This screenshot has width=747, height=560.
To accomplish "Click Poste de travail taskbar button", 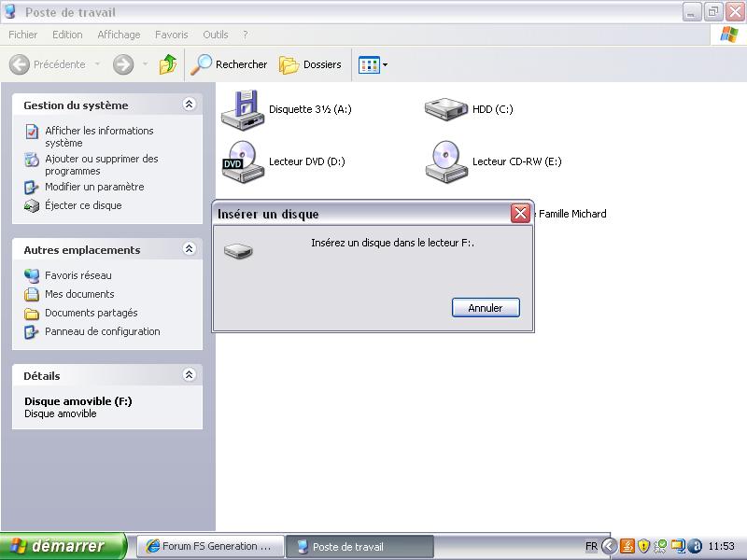I will pyautogui.click(x=359, y=547).
